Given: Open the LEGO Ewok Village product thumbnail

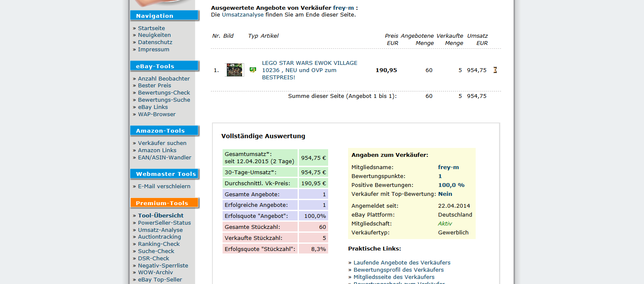Looking at the screenshot, I should point(234,70).
